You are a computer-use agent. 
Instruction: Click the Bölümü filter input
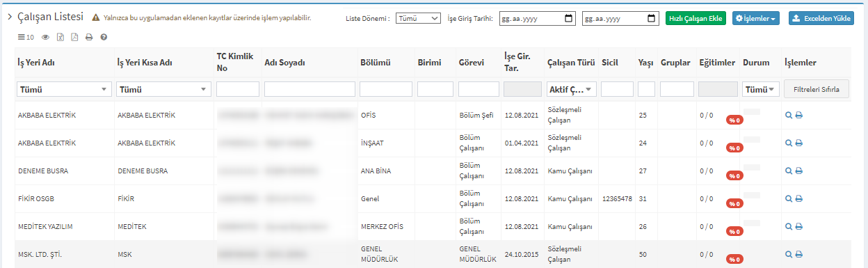386,89
